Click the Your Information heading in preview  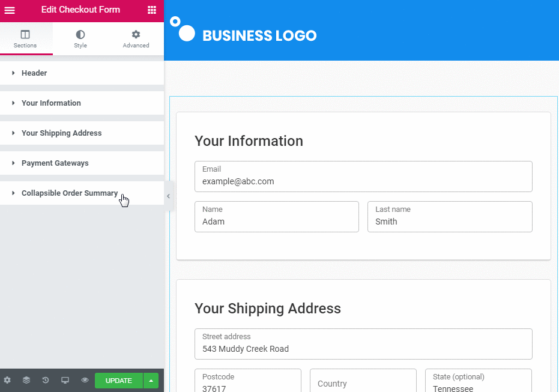(249, 141)
